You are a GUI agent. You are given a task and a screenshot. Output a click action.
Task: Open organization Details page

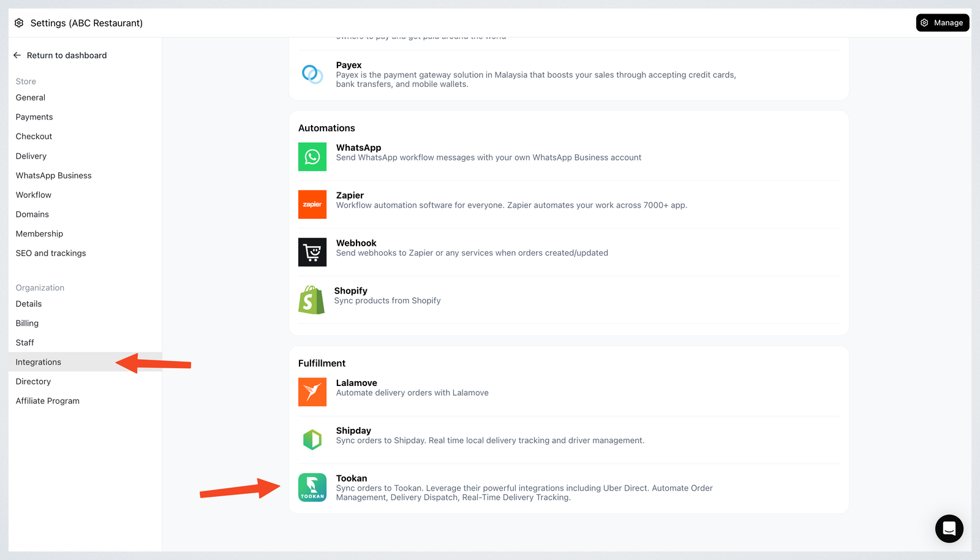pos(29,304)
